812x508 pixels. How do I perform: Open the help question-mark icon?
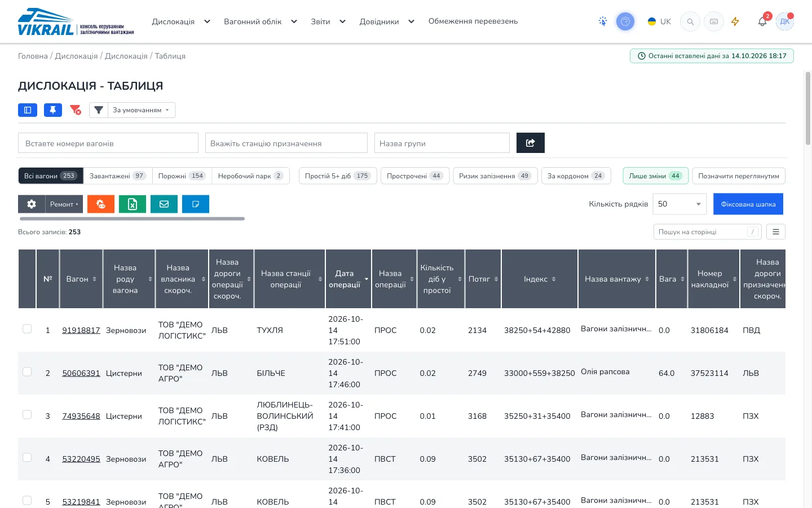click(625, 21)
